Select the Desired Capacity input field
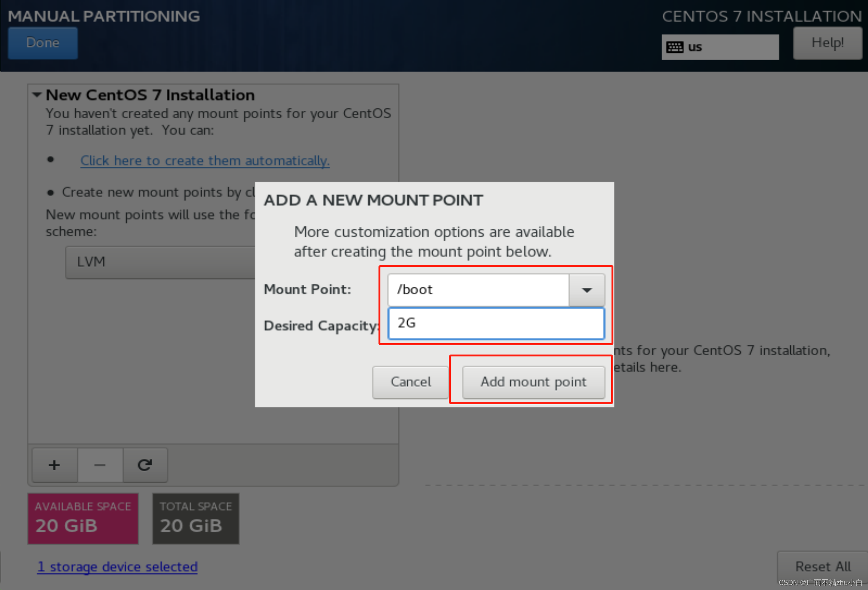The image size is (868, 590). point(497,323)
